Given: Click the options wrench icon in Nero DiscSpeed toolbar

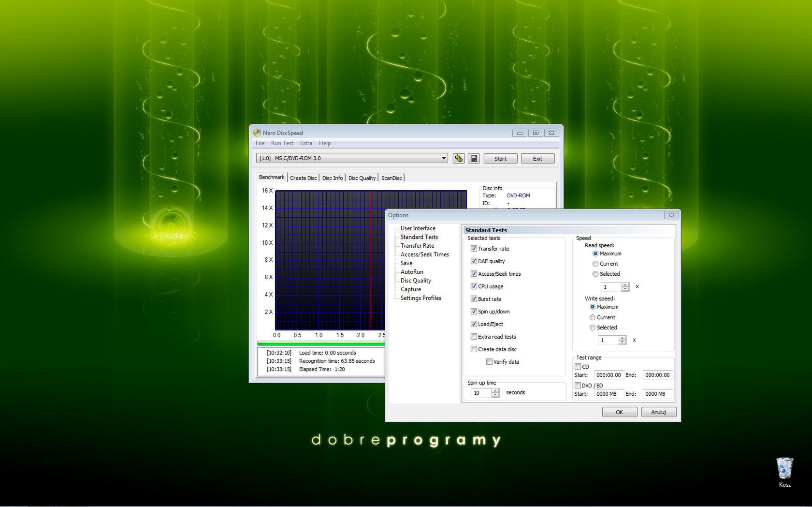Looking at the screenshot, I should coord(459,158).
